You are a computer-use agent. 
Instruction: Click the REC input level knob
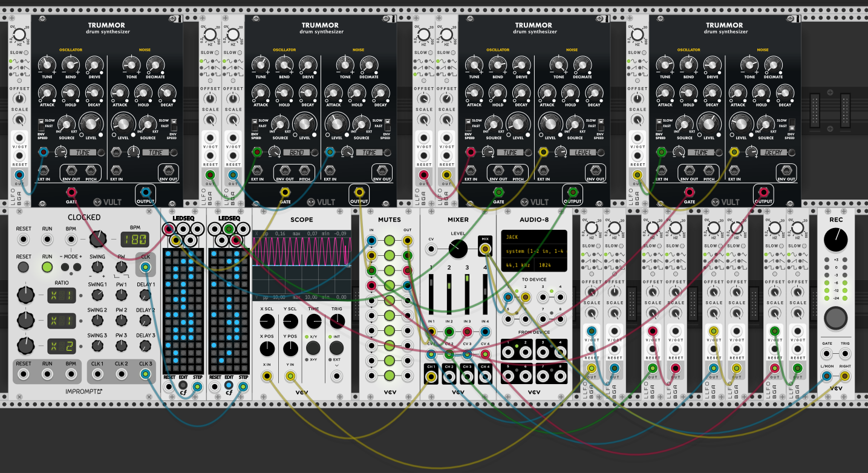(x=836, y=240)
